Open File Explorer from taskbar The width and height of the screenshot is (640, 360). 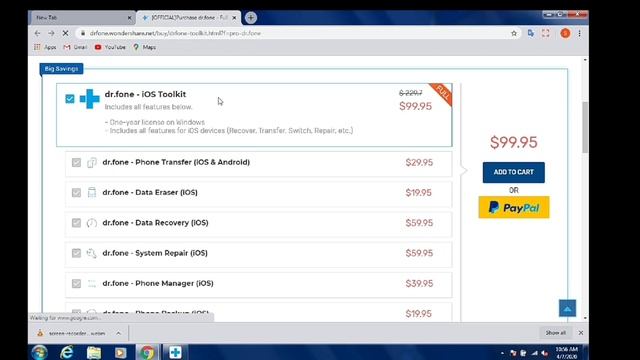(94, 352)
